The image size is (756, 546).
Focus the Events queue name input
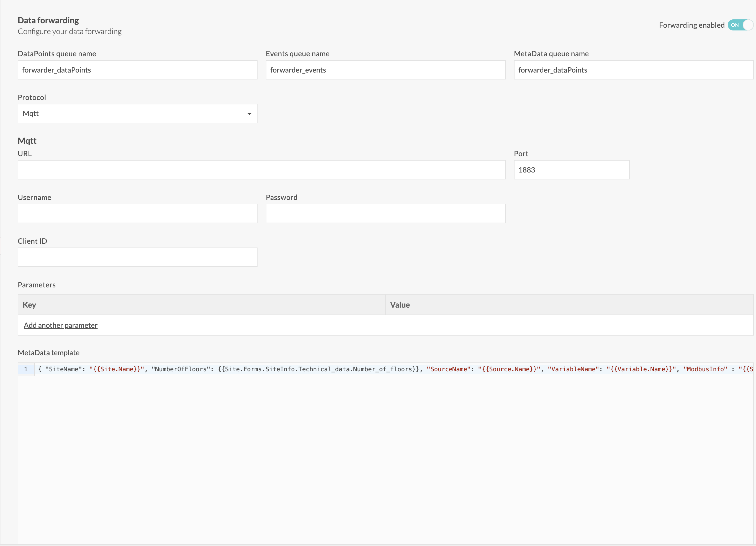point(385,70)
